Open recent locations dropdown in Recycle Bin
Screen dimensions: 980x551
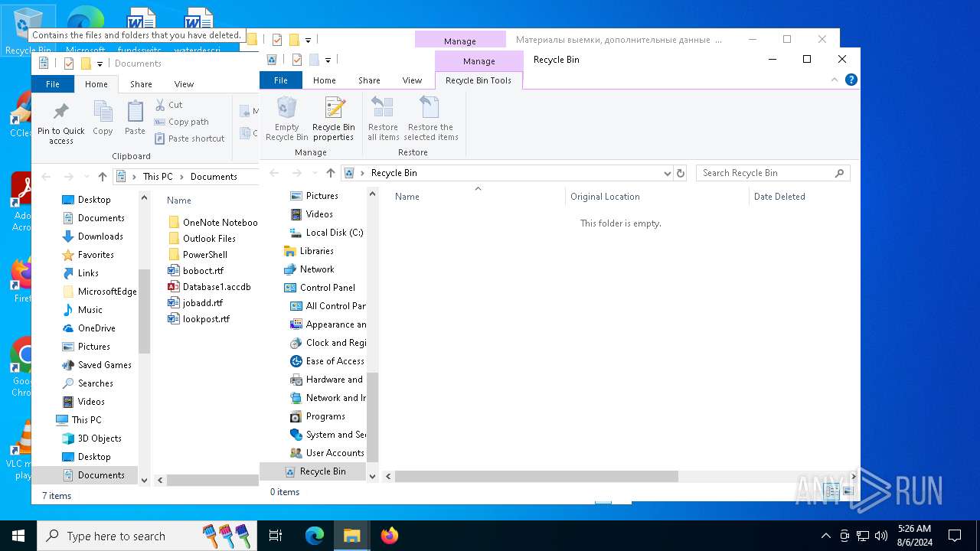pos(315,174)
